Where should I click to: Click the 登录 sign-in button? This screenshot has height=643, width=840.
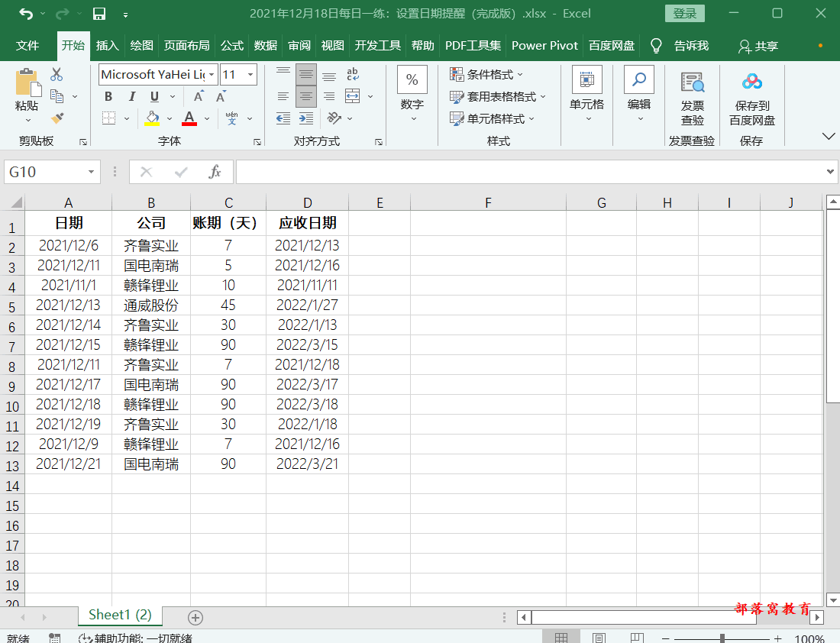[684, 13]
